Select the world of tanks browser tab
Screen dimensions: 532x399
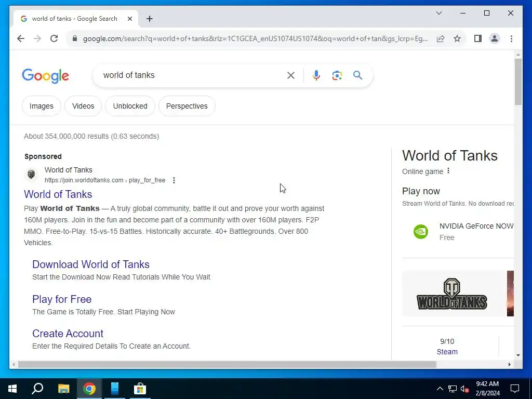(75, 19)
